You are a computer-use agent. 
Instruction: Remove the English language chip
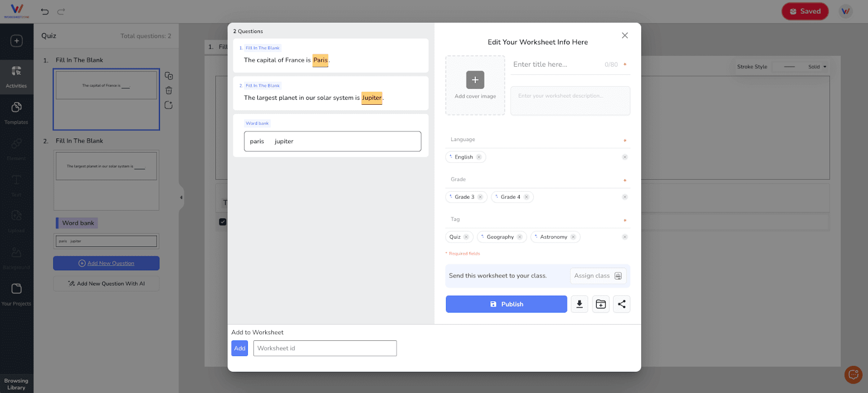(x=478, y=157)
